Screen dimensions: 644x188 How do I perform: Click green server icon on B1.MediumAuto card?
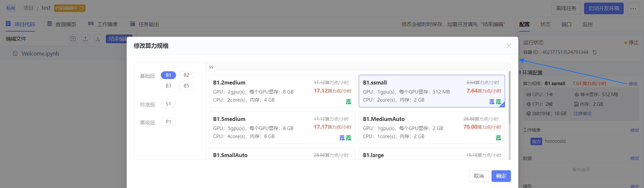tap(498, 138)
